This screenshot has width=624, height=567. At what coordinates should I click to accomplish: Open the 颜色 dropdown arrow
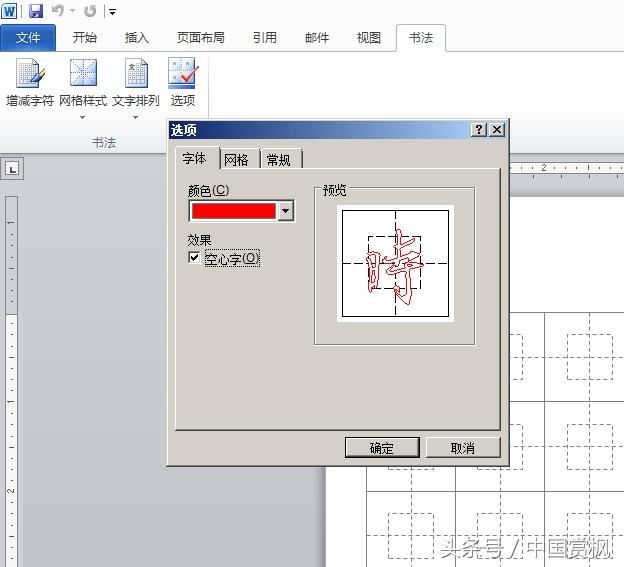click(x=285, y=211)
